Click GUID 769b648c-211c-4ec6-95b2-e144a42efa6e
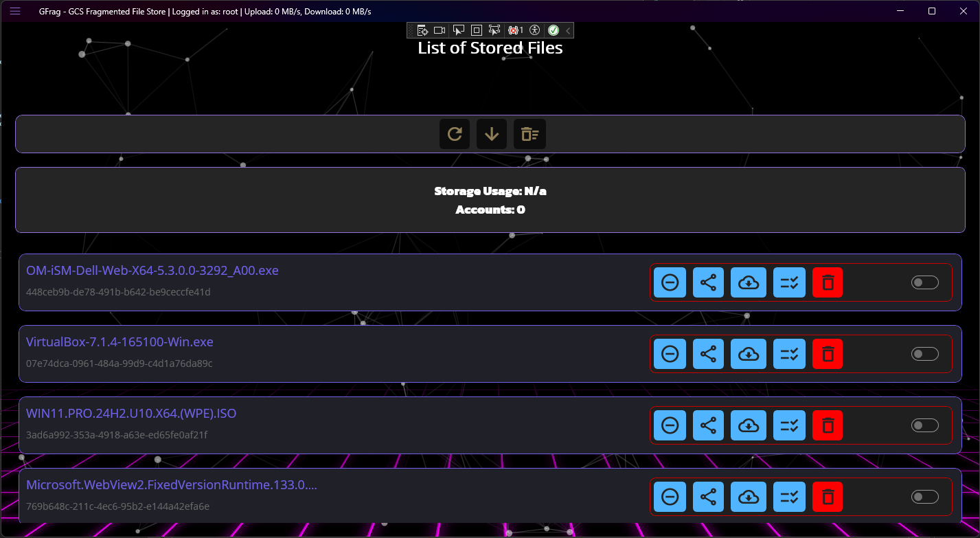The height and width of the screenshot is (538, 980). tap(117, 506)
